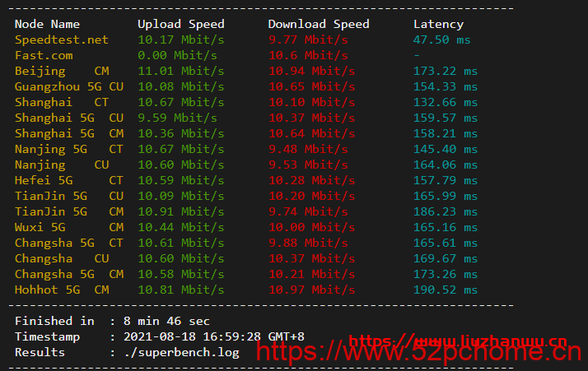
Task: Select the download value 9.88 Mbit/s
Action: tap(308, 243)
